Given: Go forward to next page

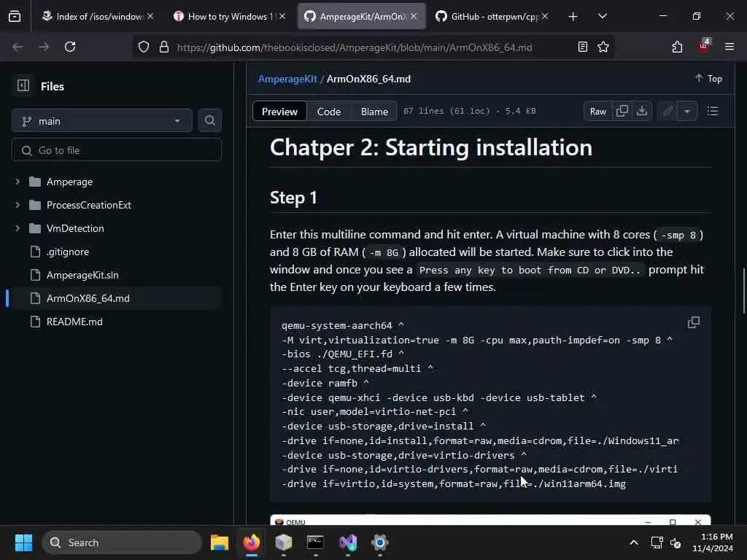Looking at the screenshot, I should pyautogui.click(x=44, y=47).
